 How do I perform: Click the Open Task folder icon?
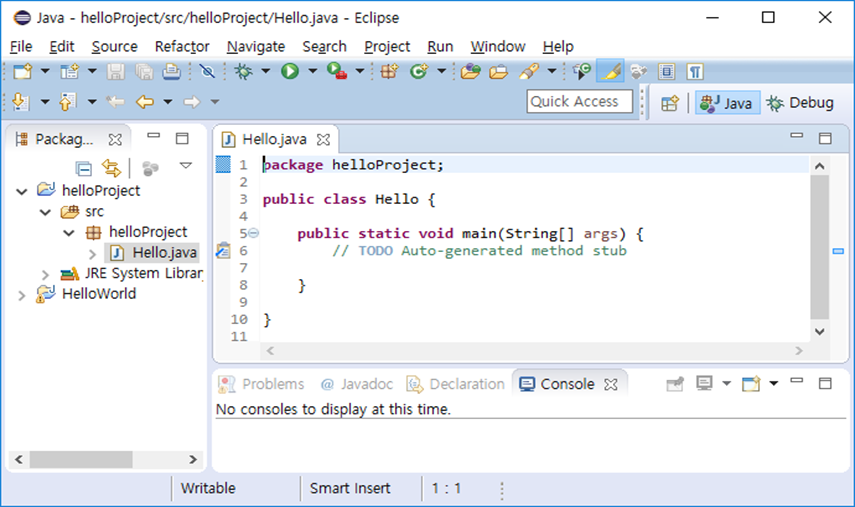pos(498,71)
